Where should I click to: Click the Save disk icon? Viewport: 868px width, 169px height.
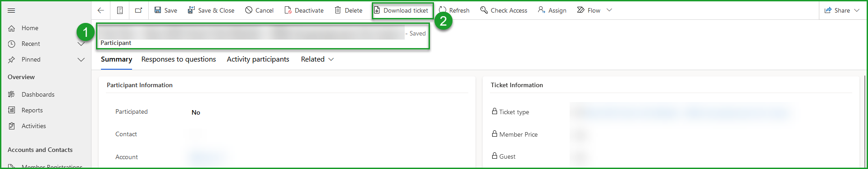click(x=158, y=10)
